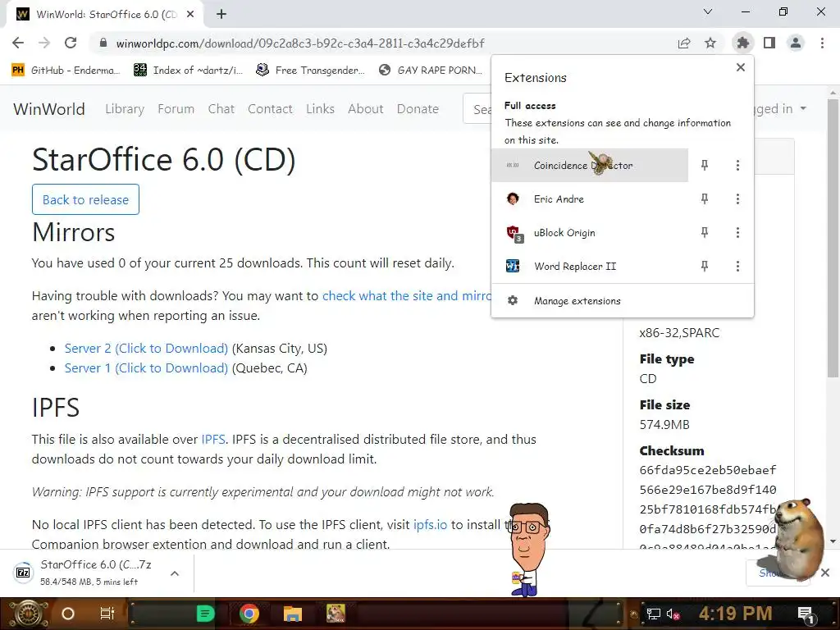This screenshot has width=840, height=630.
Task: Open more options for Coincidence Detector
Action: tap(737, 165)
